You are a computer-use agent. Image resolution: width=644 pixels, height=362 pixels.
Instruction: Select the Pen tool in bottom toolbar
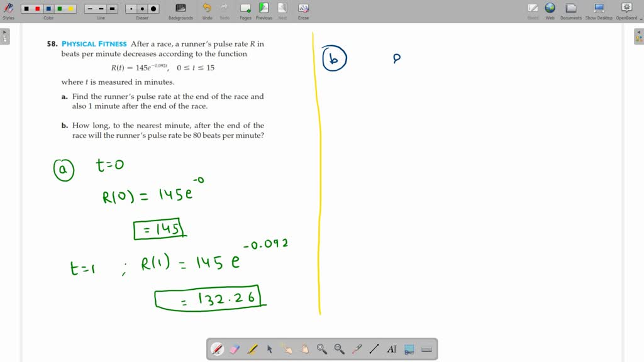[216, 349]
